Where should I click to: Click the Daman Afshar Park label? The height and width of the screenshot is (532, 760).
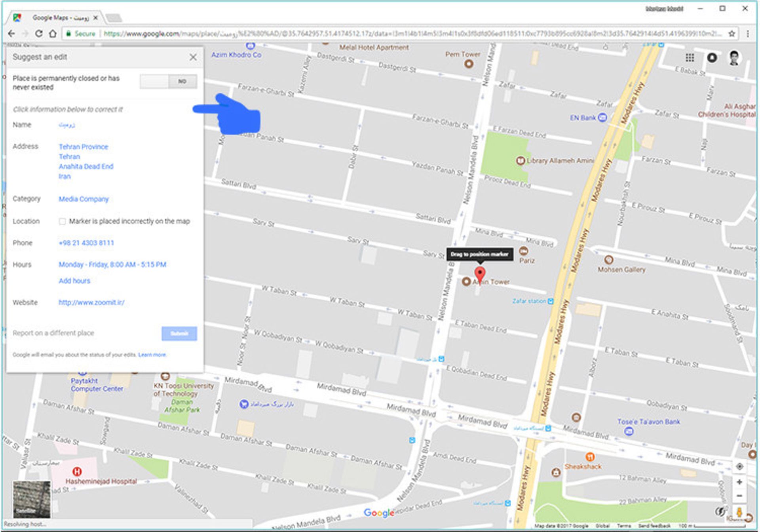(182, 406)
